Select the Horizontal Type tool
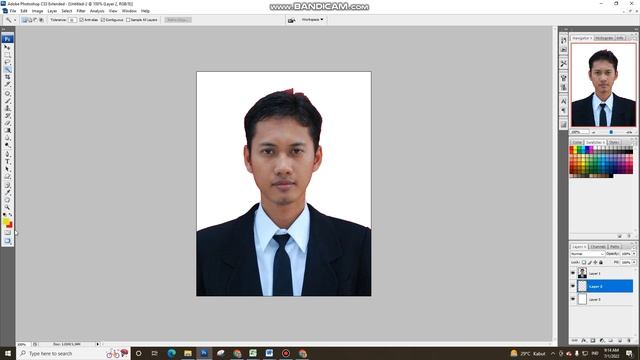 tap(7, 162)
